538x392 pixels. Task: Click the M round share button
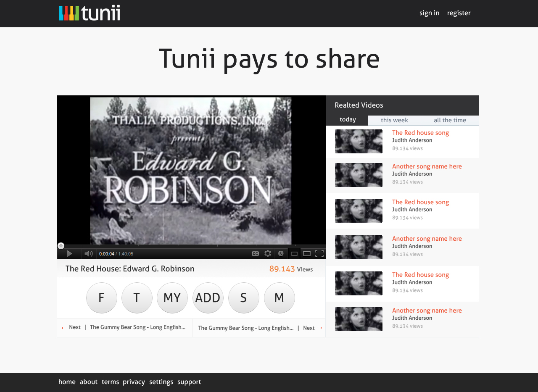click(x=280, y=298)
